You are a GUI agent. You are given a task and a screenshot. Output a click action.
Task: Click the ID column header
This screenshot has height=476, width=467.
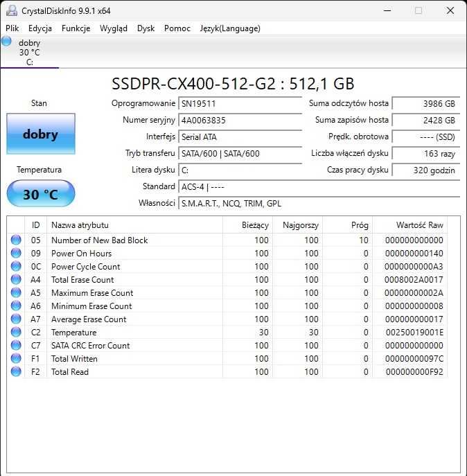(x=35, y=225)
